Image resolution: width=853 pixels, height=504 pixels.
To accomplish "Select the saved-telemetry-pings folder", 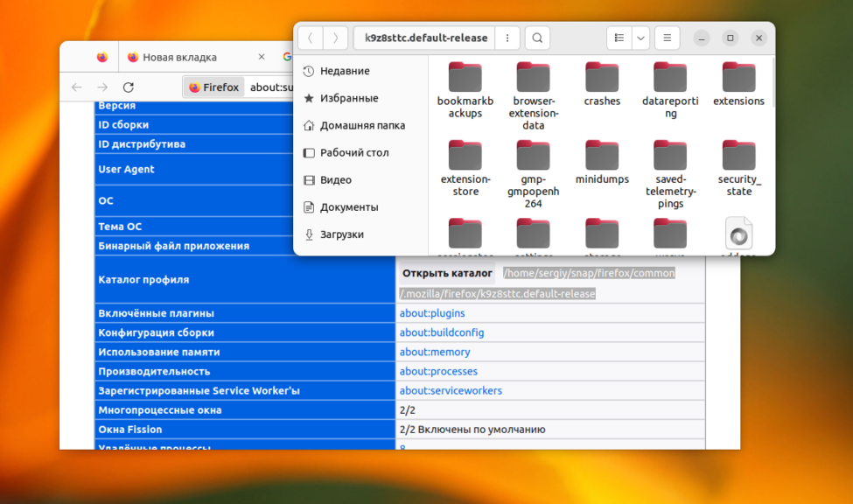I will pyautogui.click(x=670, y=175).
